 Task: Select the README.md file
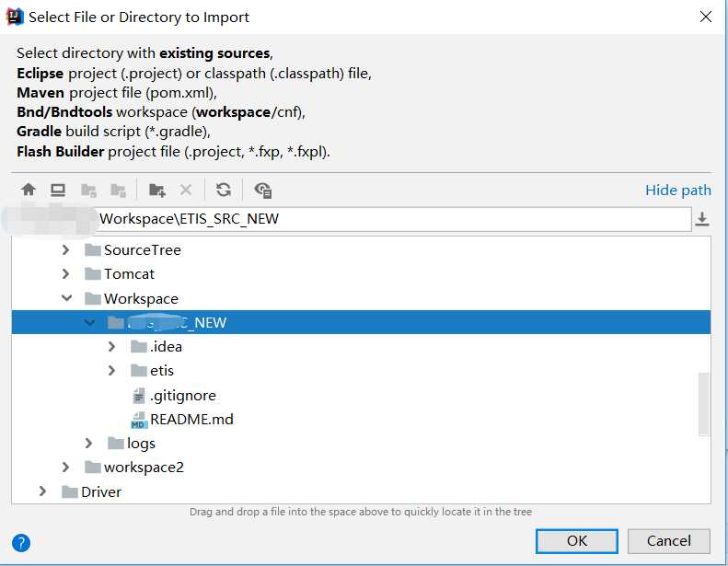(191, 420)
